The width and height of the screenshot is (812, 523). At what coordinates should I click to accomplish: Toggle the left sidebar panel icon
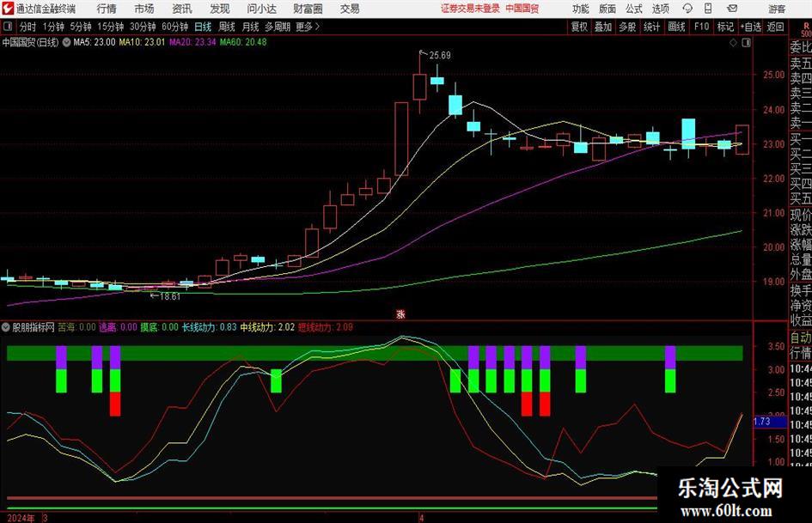[x=8, y=27]
